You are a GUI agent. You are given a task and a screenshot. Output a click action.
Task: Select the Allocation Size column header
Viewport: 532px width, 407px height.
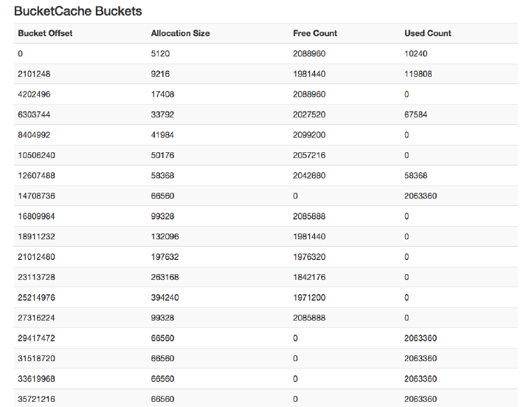click(x=180, y=33)
